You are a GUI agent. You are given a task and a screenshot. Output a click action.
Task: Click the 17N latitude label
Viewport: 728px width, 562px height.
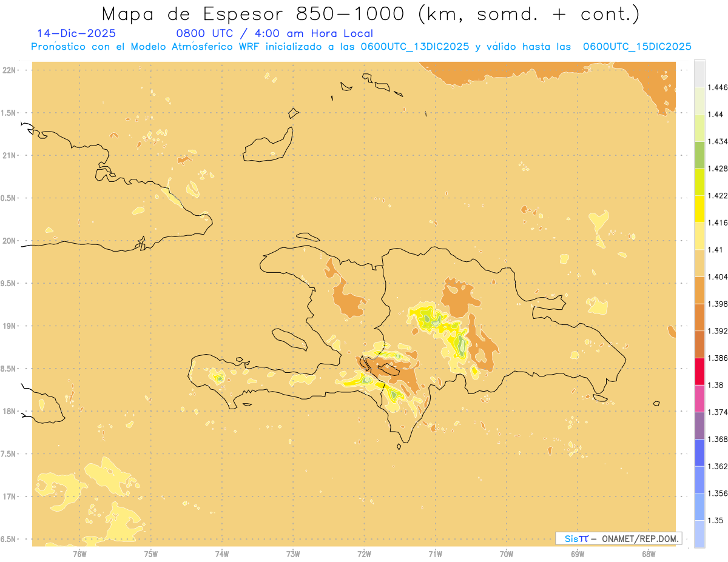coord(9,497)
